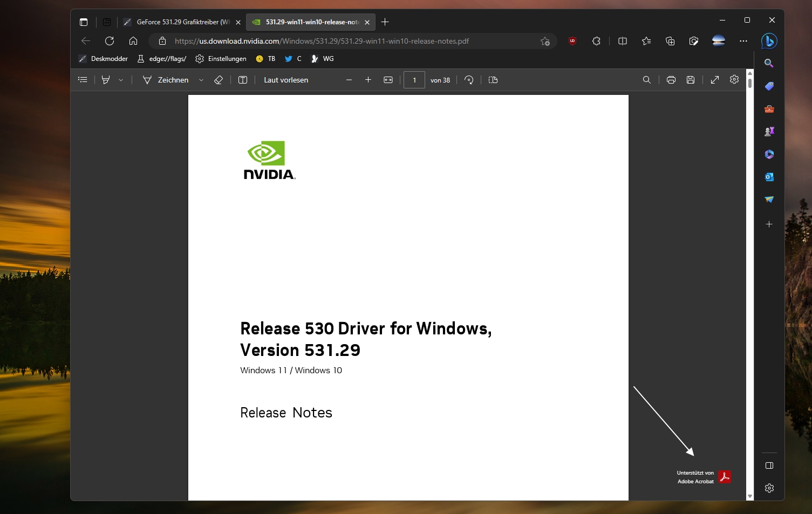812x514 pixels.
Task: Fit page to width icon
Action: tap(388, 80)
